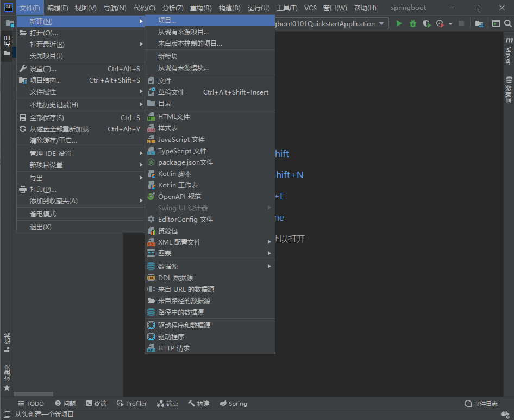
Task: Expand the 数据源 submenu
Action: (210, 267)
